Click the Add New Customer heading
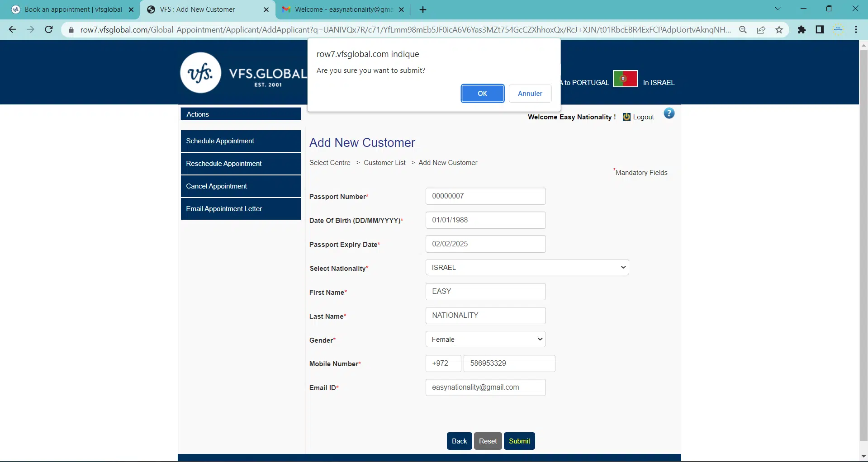The height and width of the screenshot is (462, 868). coord(362,143)
